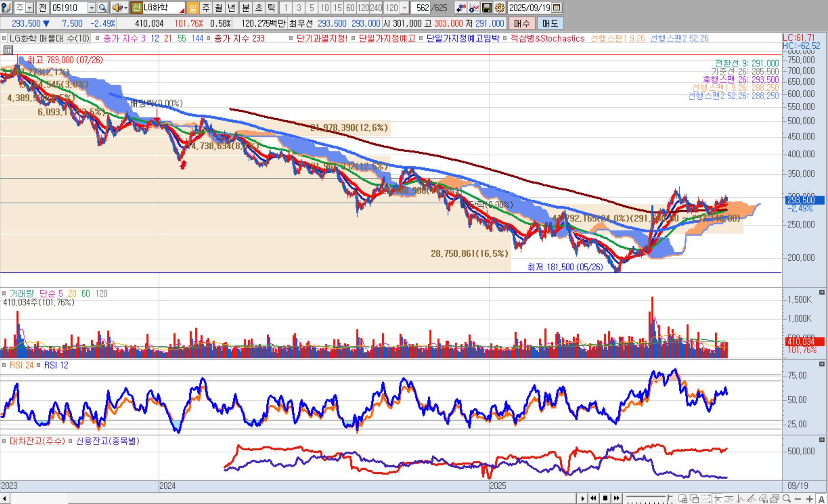The height and width of the screenshot is (504, 828).
Task: Expand the stock code 051910 dropdown
Action: pyautogui.click(x=92, y=8)
